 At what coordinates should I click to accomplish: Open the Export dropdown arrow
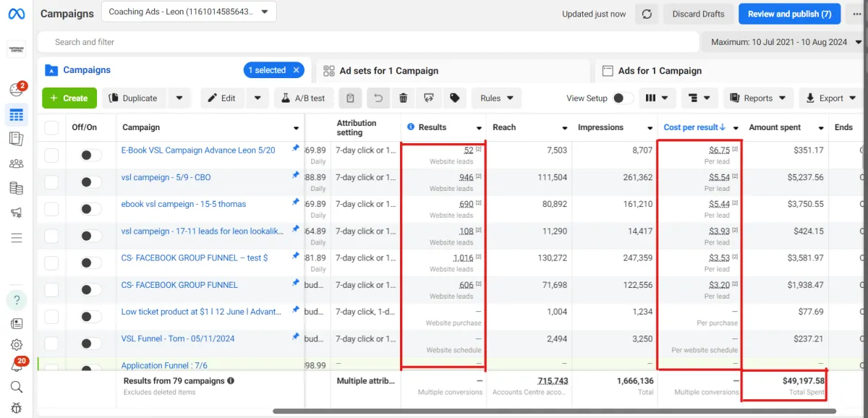click(852, 98)
